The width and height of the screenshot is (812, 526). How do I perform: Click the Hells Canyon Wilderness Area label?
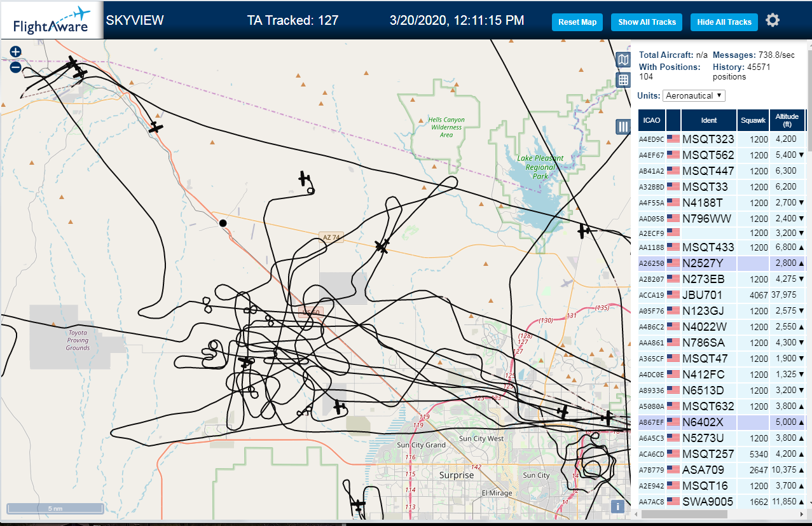coord(446,127)
